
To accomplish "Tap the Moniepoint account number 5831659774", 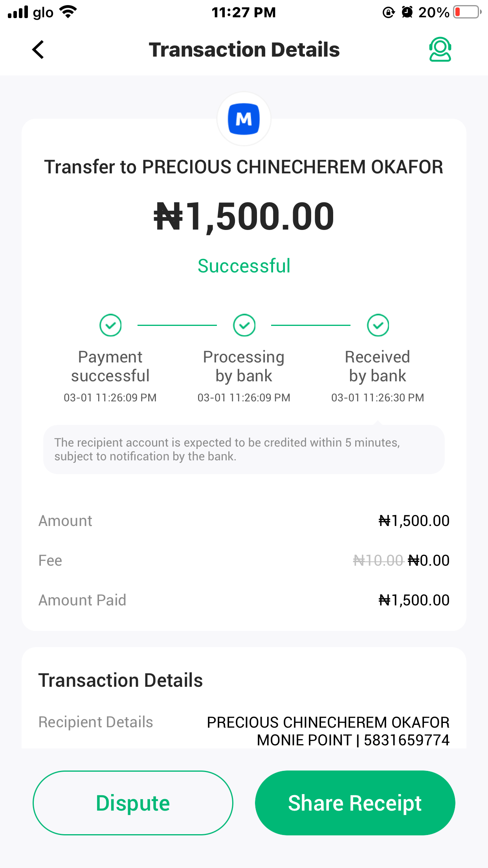I will coord(406,740).
